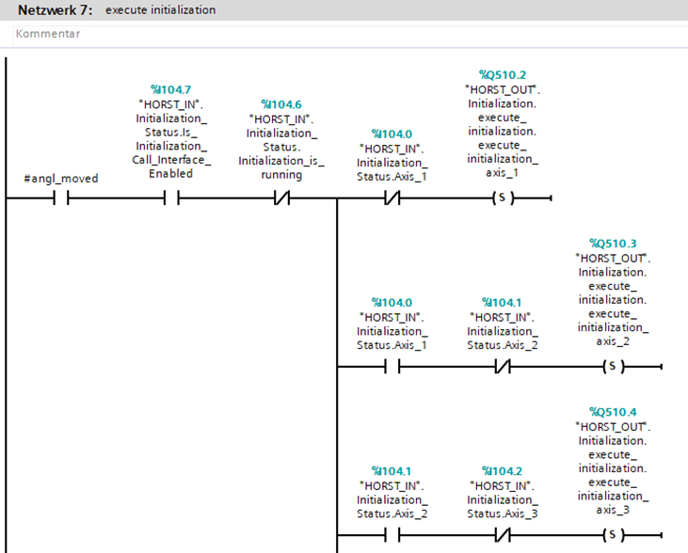Image resolution: width=688 pixels, height=553 pixels.
Task: Select the normally closed Axis_1 contact
Action: (x=391, y=198)
